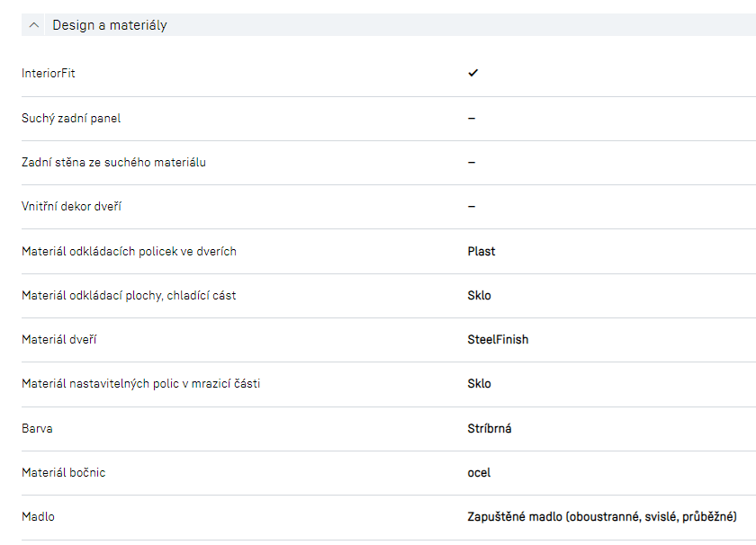Screen dimensions: 756x545
Task: Click the dash for Zadní stěna ze suchého materiálu
Action: 472,162
